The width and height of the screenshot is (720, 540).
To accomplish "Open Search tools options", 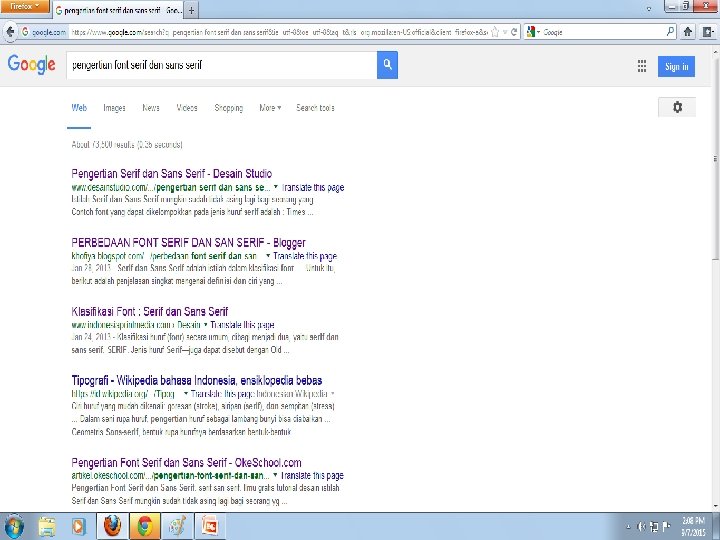I will [315, 108].
